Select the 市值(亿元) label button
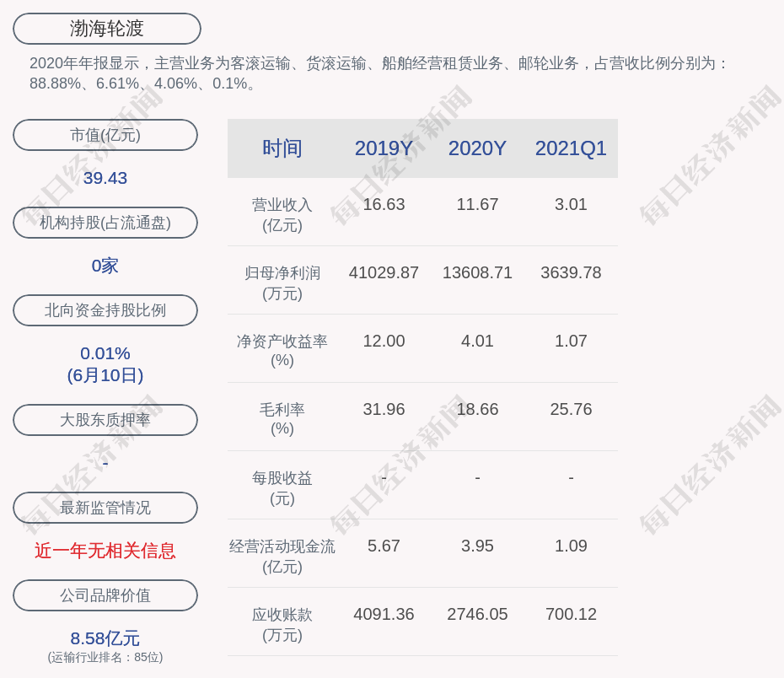The height and width of the screenshot is (678, 784). (x=105, y=135)
